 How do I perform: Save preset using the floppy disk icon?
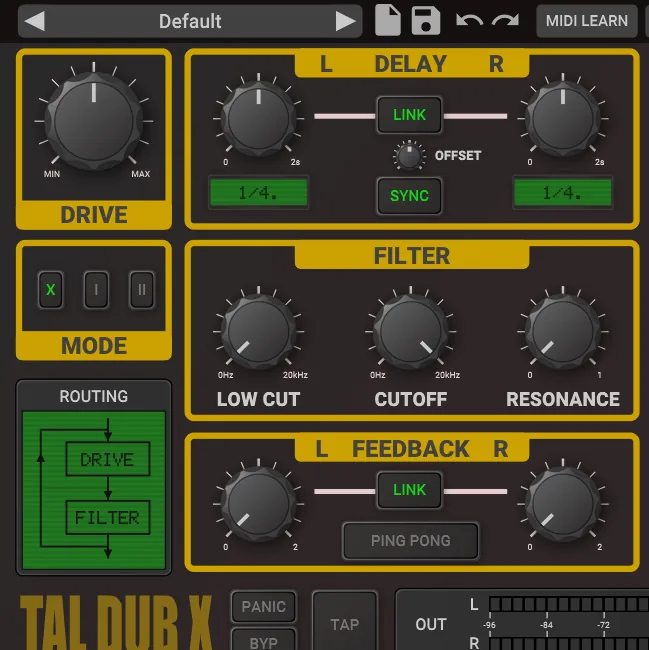pyautogui.click(x=426, y=20)
